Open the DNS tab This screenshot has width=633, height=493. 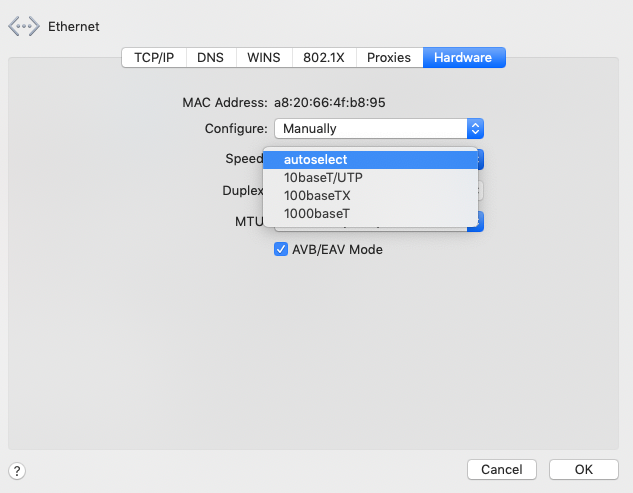point(210,57)
